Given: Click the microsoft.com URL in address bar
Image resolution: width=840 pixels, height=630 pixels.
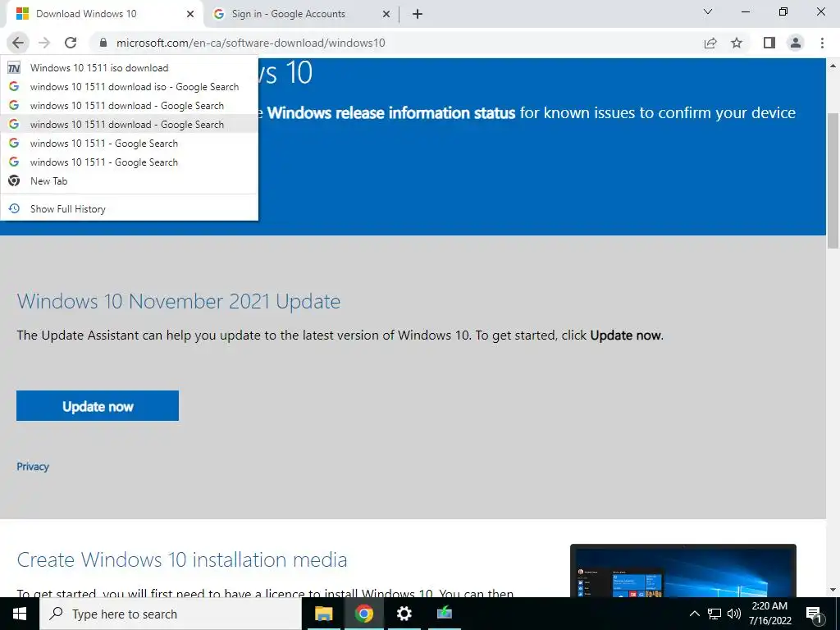Looking at the screenshot, I should pos(251,43).
